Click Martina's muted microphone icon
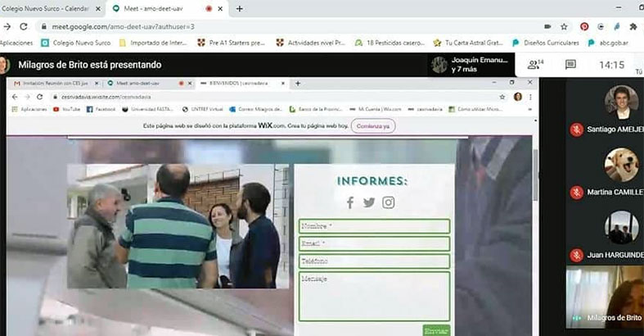This screenshot has width=644, height=336. pyautogui.click(x=576, y=193)
